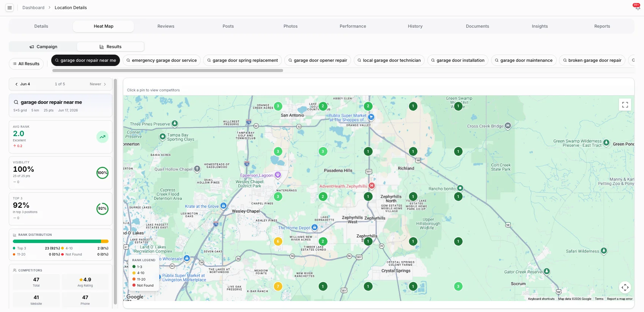Select keyword broken garage door repair

(x=592, y=60)
